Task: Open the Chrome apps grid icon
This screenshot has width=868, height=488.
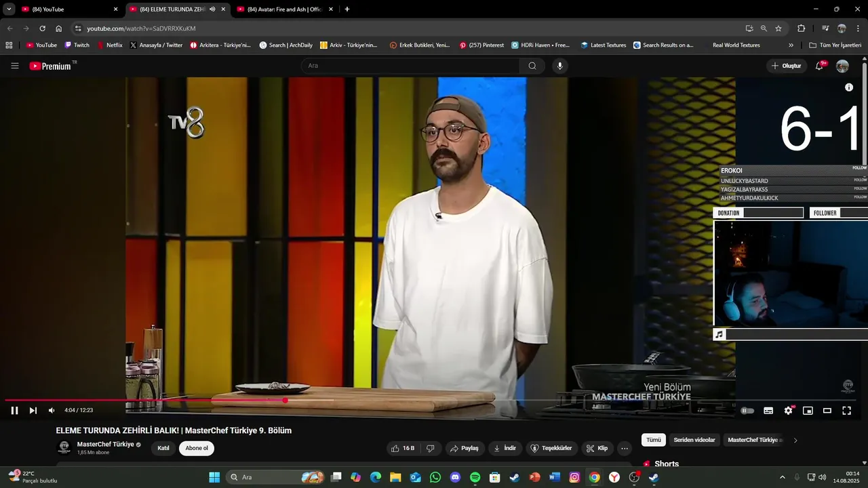Action: pyautogui.click(x=9, y=45)
